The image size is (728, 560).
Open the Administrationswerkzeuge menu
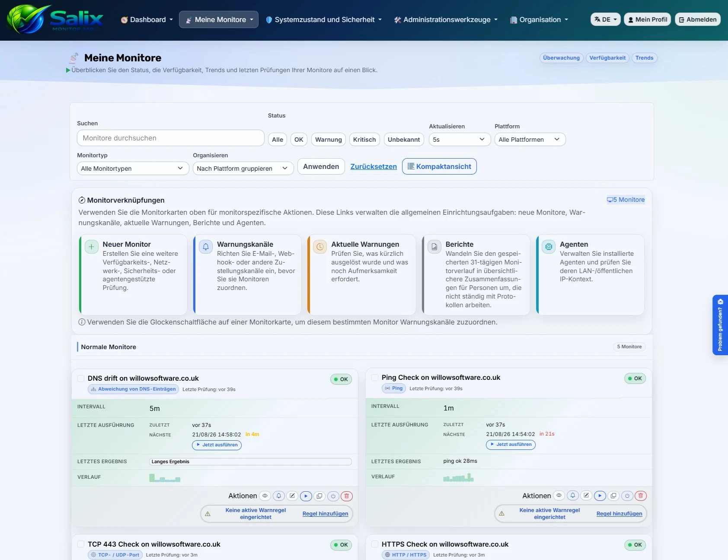click(x=446, y=19)
